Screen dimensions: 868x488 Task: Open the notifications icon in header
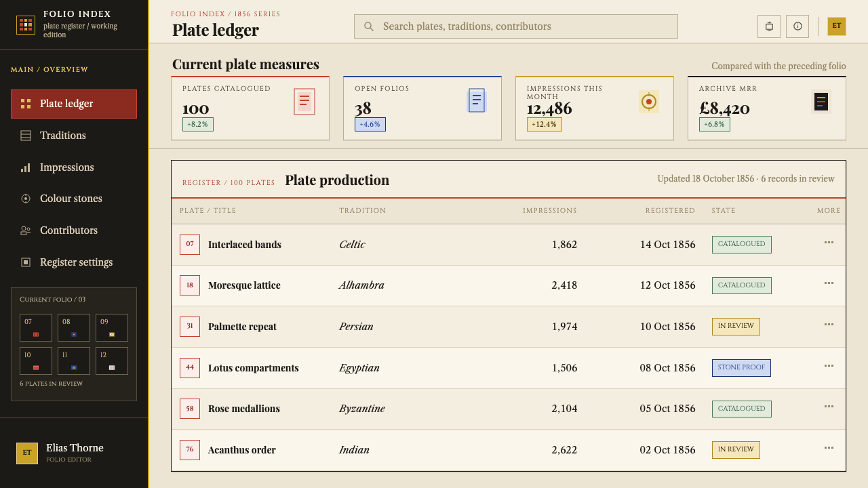pos(769,26)
